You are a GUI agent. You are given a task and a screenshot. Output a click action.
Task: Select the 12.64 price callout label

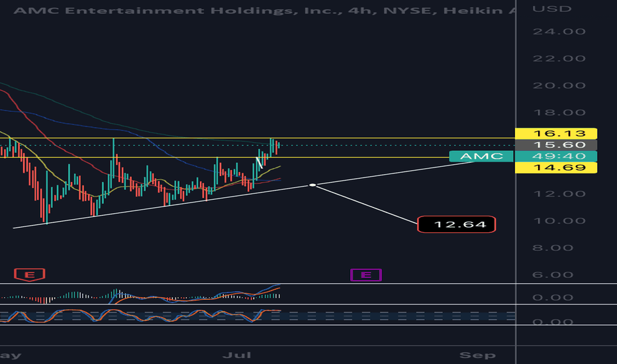point(456,224)
